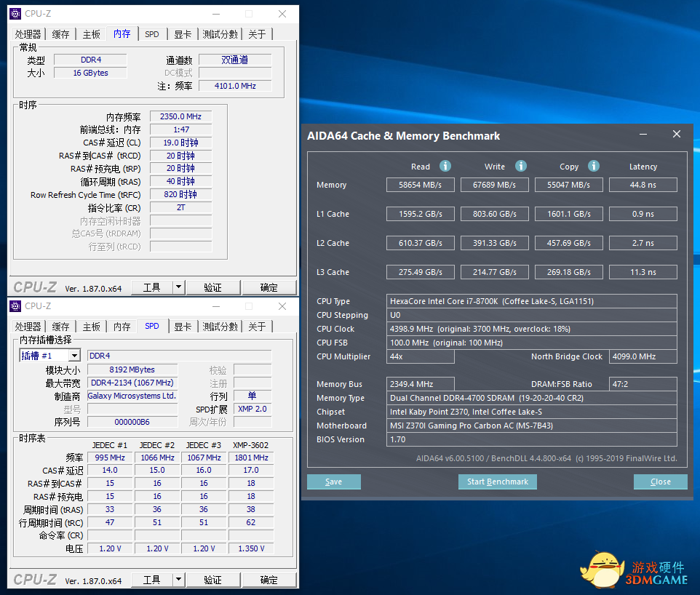This screenshot has width=700, height=595.
Task: Click the CAS# 延迟 19.0 时钟 value
Action: tap(180, 143)
